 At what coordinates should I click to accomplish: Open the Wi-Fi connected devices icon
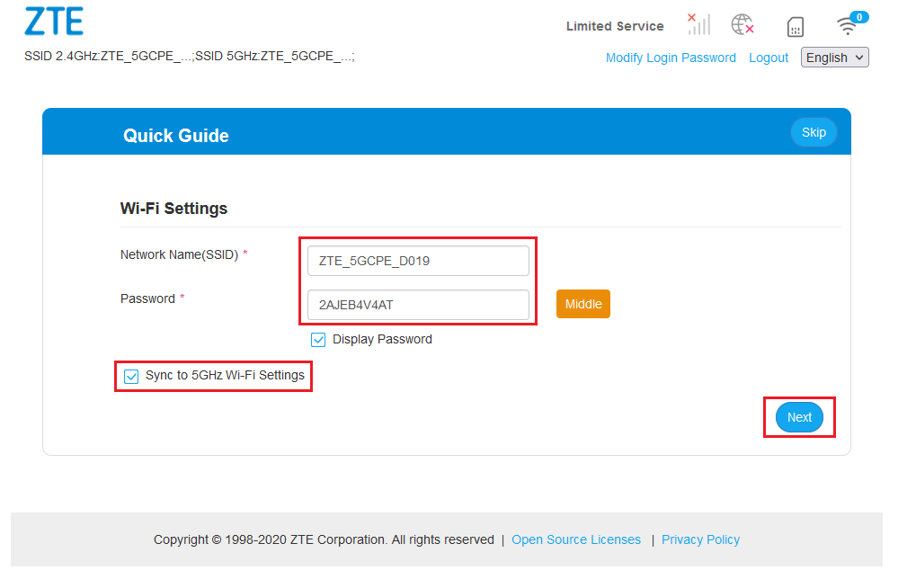pyautogui.click(x=847, y=24)
